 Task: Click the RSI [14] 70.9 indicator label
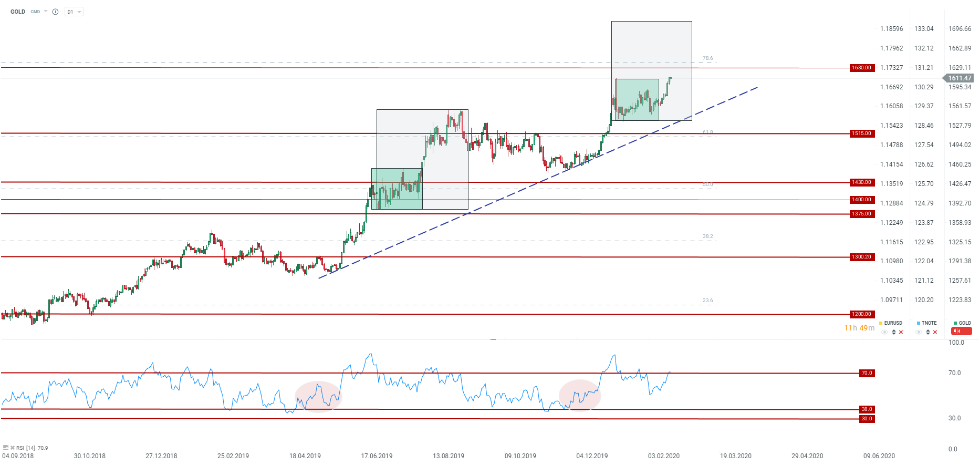32,448
